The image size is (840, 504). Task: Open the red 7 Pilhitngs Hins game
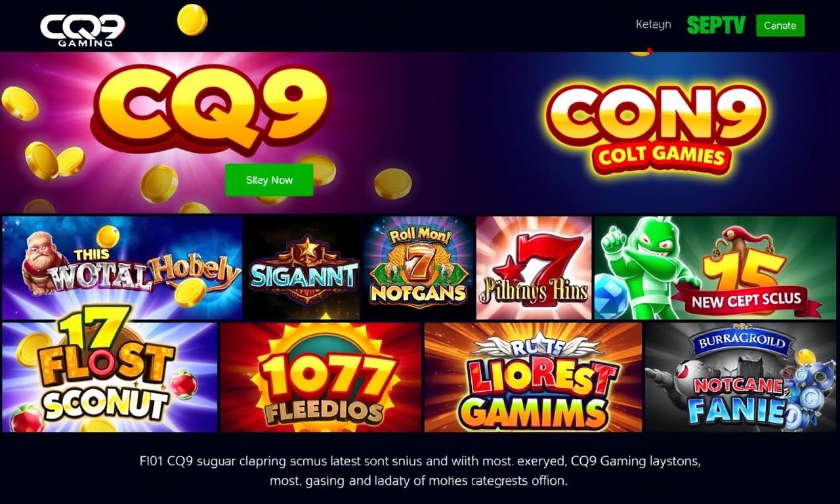534,268
